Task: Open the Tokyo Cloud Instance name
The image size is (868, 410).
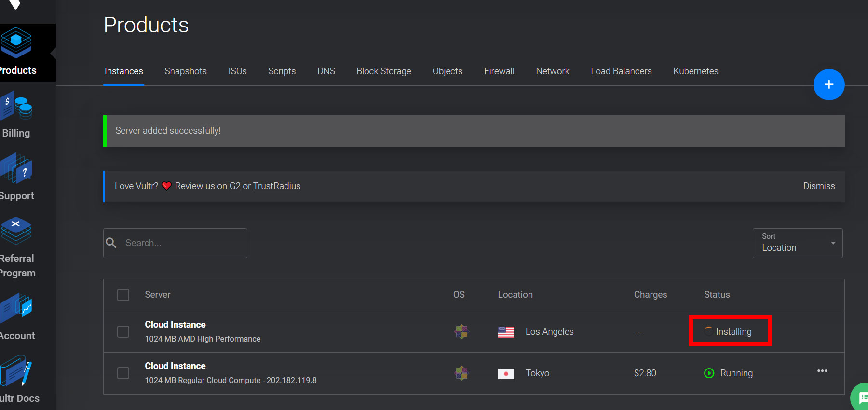Action: point(175,366)
